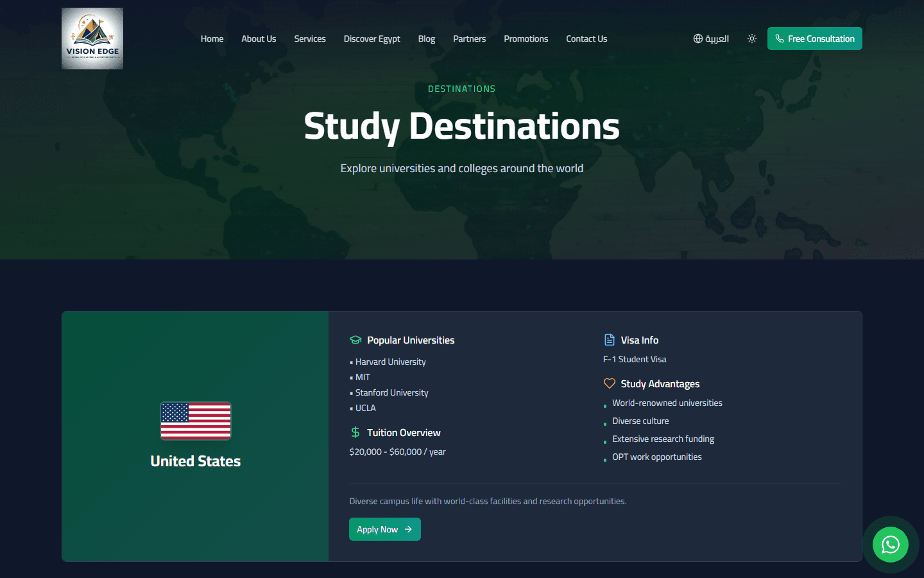Click the dollar sign Tuition Overview icon
Viewport: 924px width, 578px height.
(355, 432)
